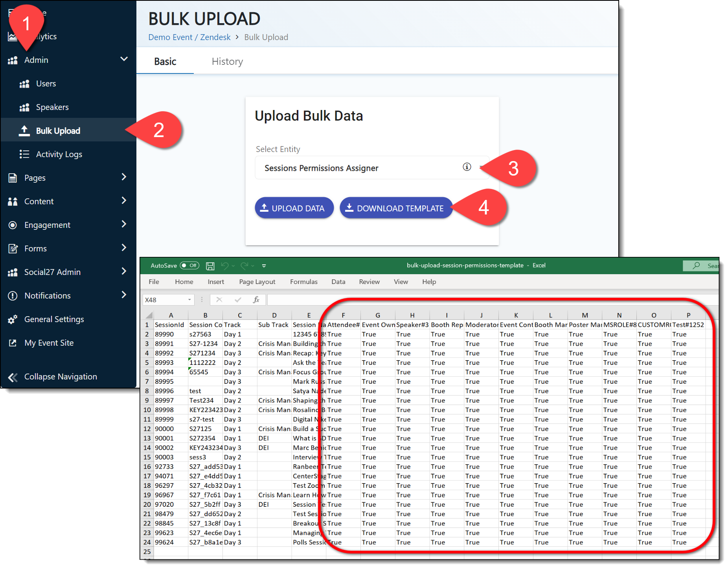Image resolution: width=728 pixels, height=568 pixels.
Task: Click the Download Template button
Action: point(396,208)
